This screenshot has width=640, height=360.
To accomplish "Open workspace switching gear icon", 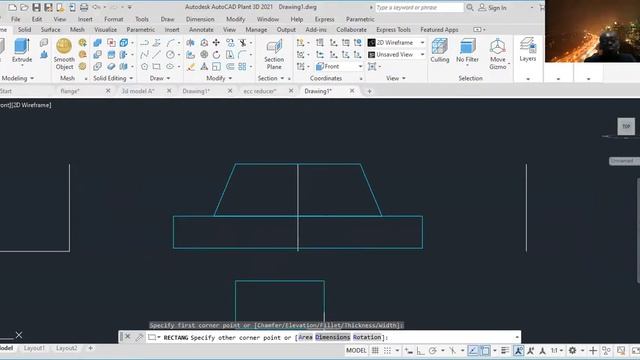I will [573, 350].
